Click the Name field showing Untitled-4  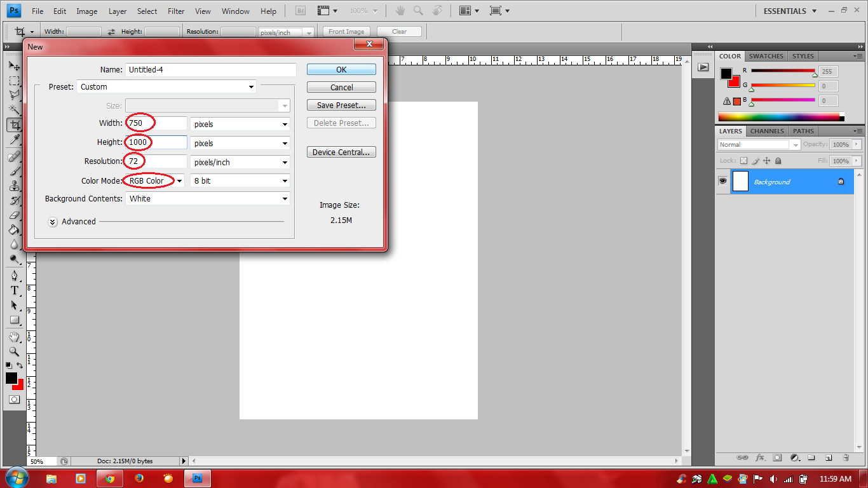(211, 70)
